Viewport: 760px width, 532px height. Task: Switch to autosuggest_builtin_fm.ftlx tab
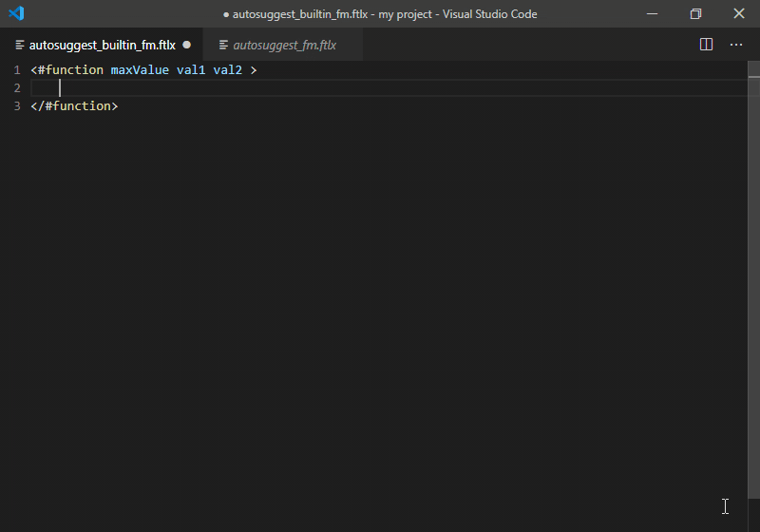[x=103, y=45]
